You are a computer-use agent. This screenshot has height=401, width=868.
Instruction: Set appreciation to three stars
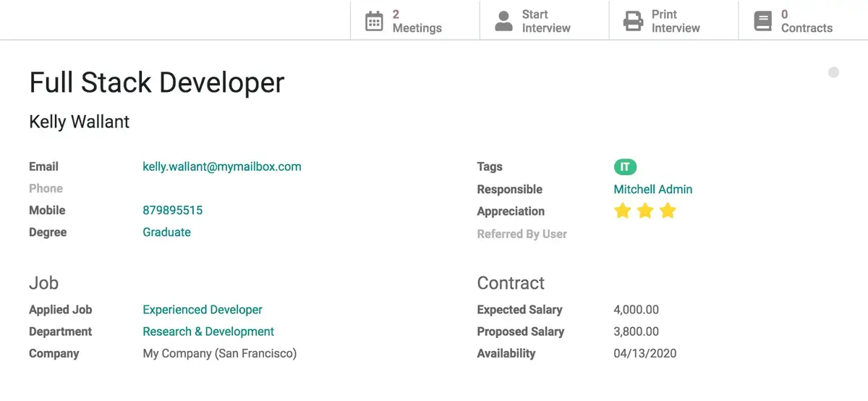668,211
